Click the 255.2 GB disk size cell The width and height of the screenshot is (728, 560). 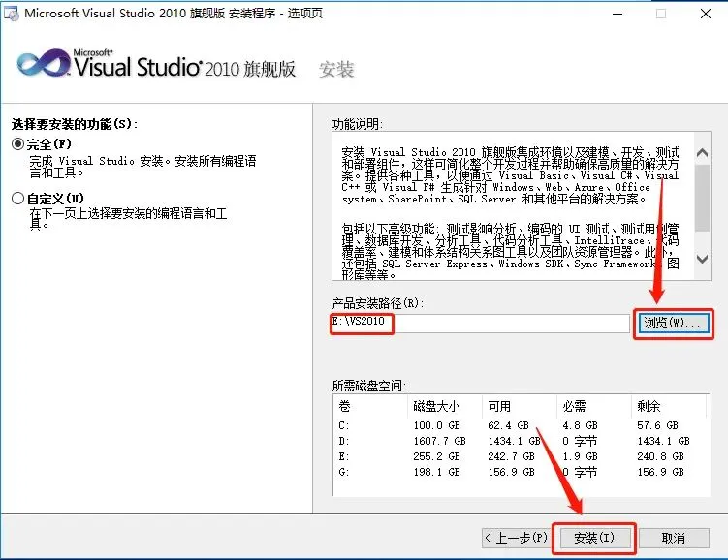pos(436,456)
